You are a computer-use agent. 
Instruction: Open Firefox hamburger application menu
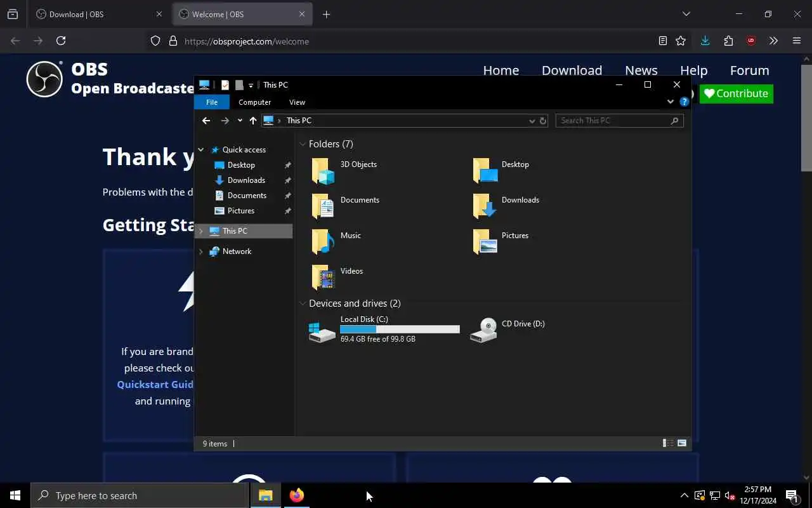pyautogui.click(x=797, y=41)
